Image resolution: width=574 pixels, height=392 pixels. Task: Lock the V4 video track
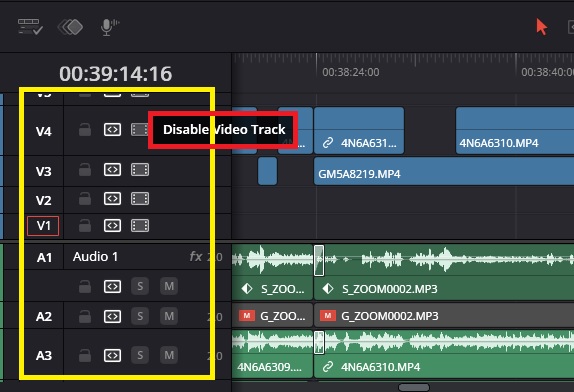pyautogui.click(x=85, y=130)
